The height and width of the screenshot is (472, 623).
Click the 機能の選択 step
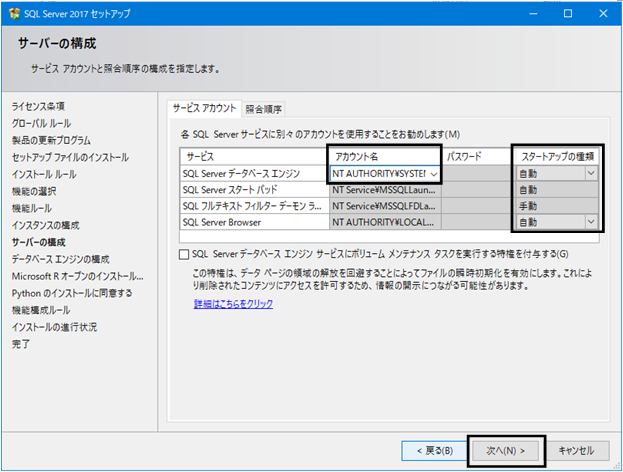34,192
